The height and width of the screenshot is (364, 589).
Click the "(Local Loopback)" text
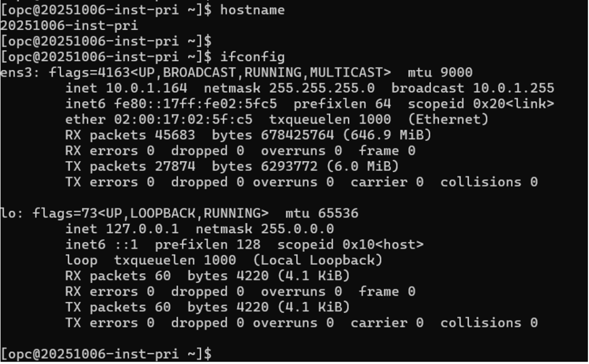(318, 260)
